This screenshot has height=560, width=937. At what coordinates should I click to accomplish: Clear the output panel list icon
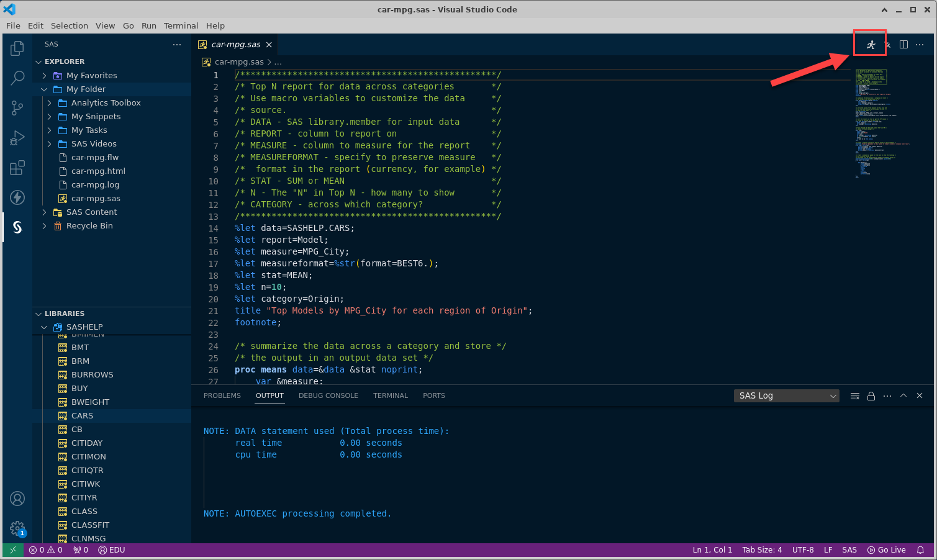click(855, 396)
